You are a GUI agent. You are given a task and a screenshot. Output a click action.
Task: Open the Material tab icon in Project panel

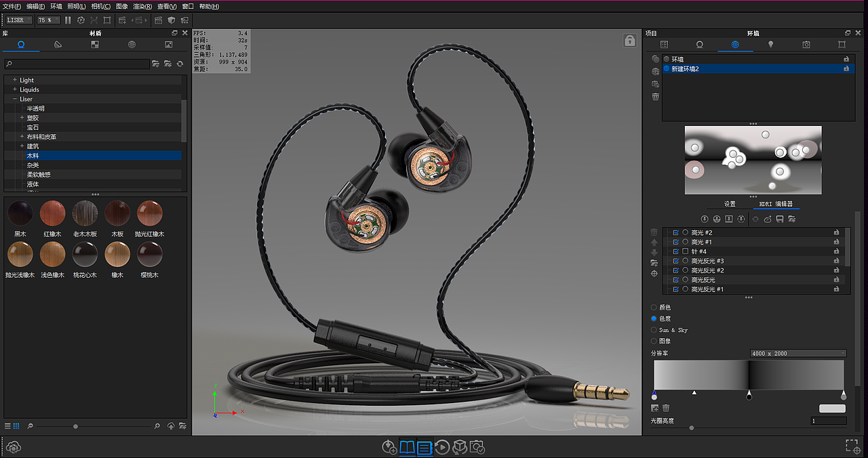click(x=700, y=45)
